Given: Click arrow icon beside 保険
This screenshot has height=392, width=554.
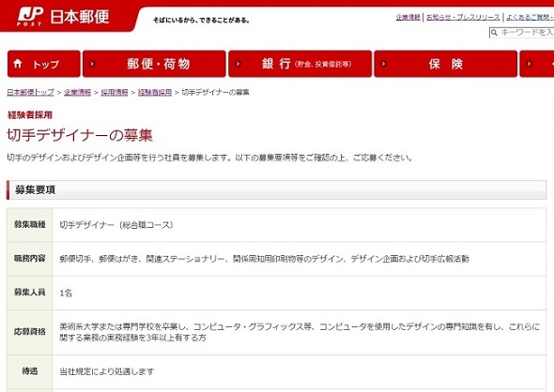Looking at the screenshot, I should pyautogui.click(x=383, y=64).
